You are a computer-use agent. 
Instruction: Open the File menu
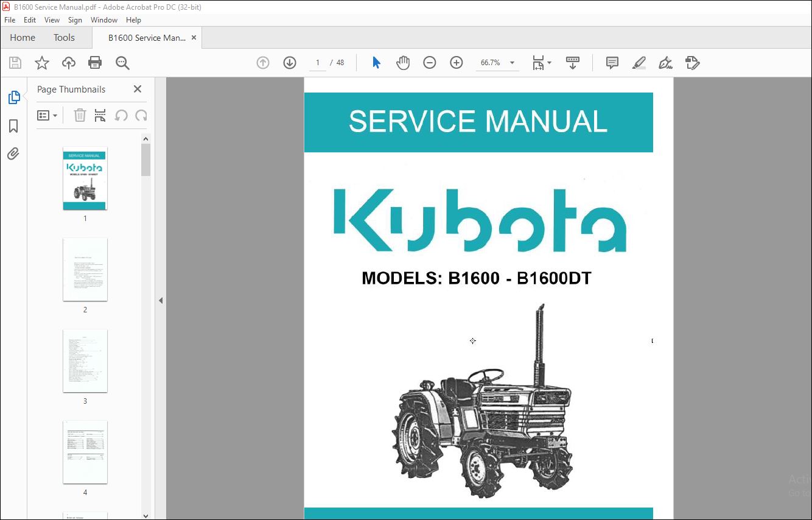[x=10, y=20]
